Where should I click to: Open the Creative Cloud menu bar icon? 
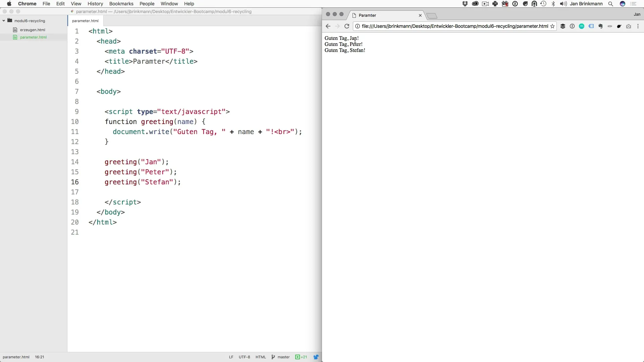click(x=475, y=4)
